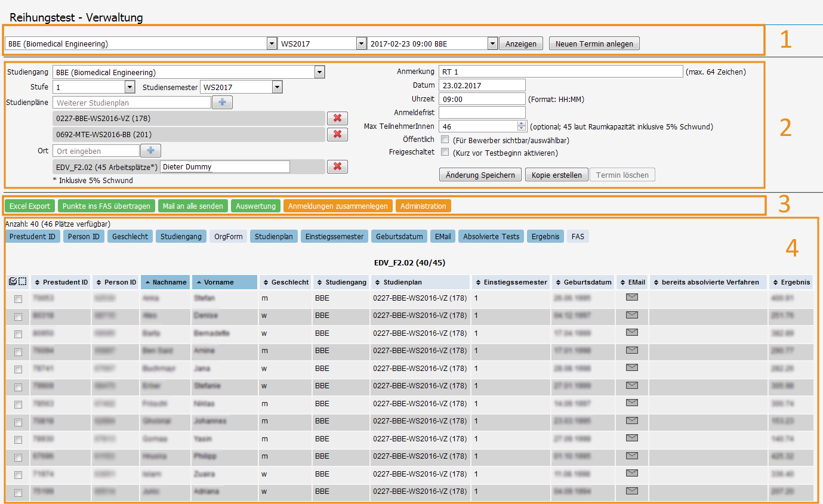823x504 pixels.
Task: Click the Änderung Speichern button
Action: pos(480,175)
